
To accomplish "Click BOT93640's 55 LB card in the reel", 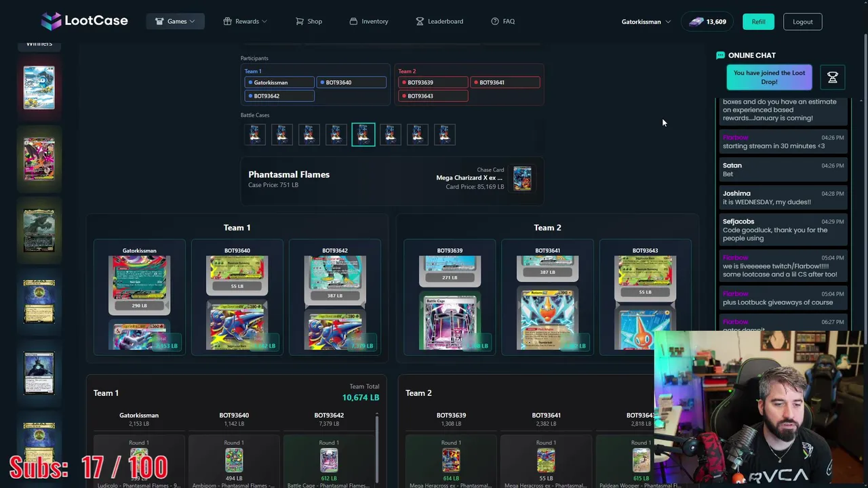I will point(237,275).
